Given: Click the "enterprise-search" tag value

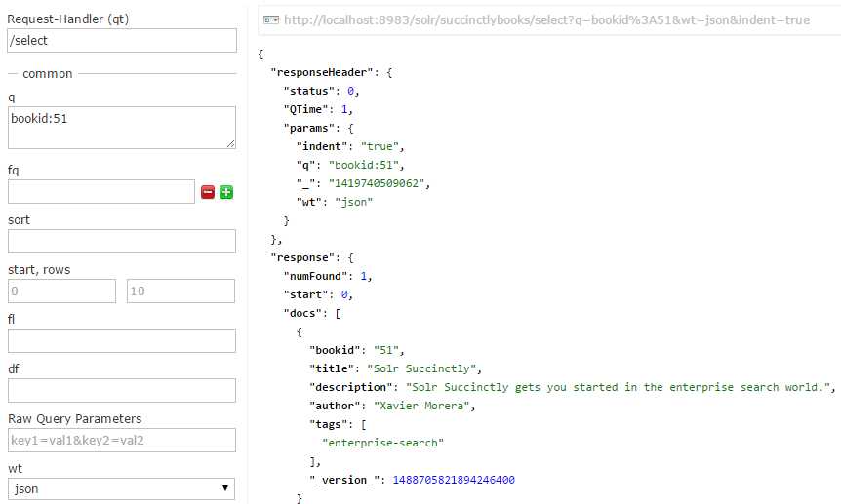Looking at the screenshot, I should [x=383, y=443].
